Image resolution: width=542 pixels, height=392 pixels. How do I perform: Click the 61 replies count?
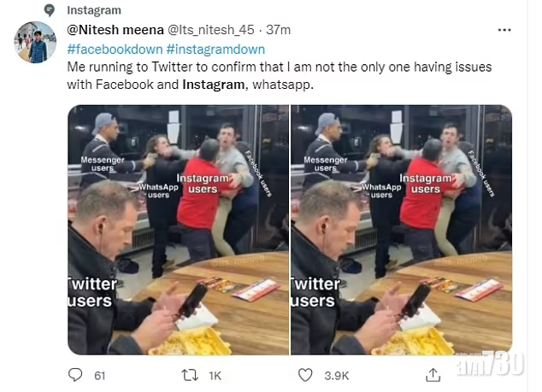click(100, 375)
